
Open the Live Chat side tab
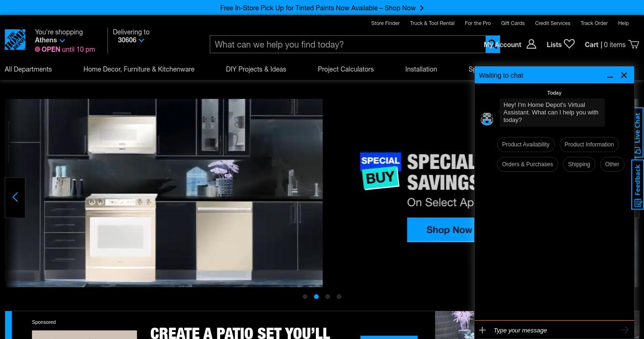tap(637, 132)
